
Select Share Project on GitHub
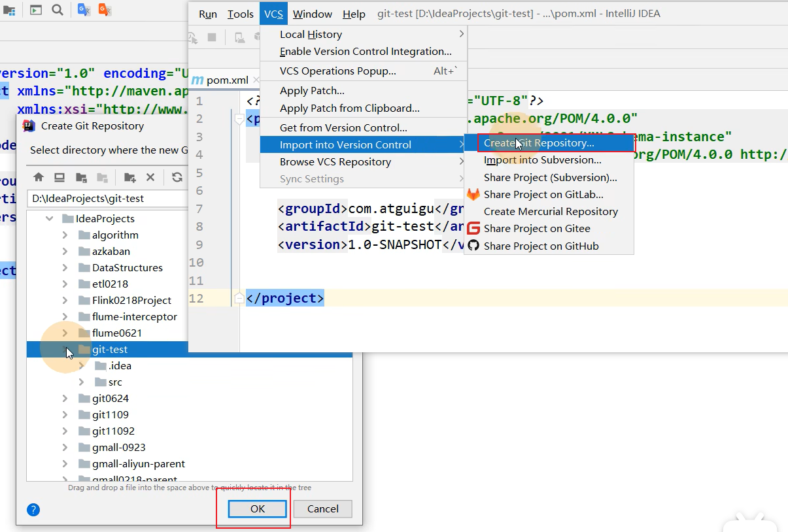click(549, 246)
